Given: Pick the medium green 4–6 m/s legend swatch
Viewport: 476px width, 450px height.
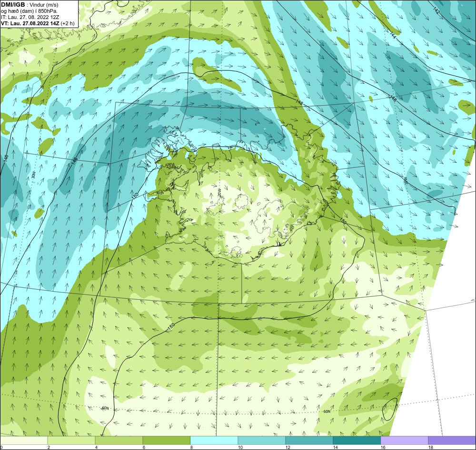Looking at the screenshot, I should (119, 440).
